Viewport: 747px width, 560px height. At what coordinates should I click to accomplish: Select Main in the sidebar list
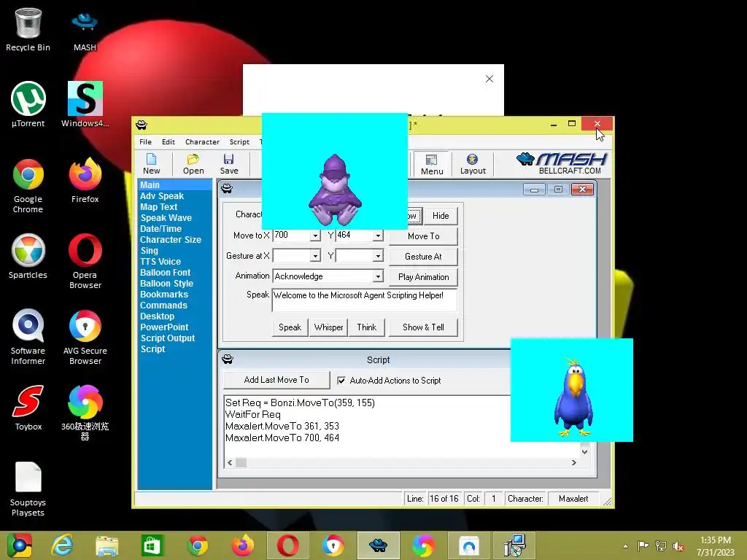click(x=175, y=184)
